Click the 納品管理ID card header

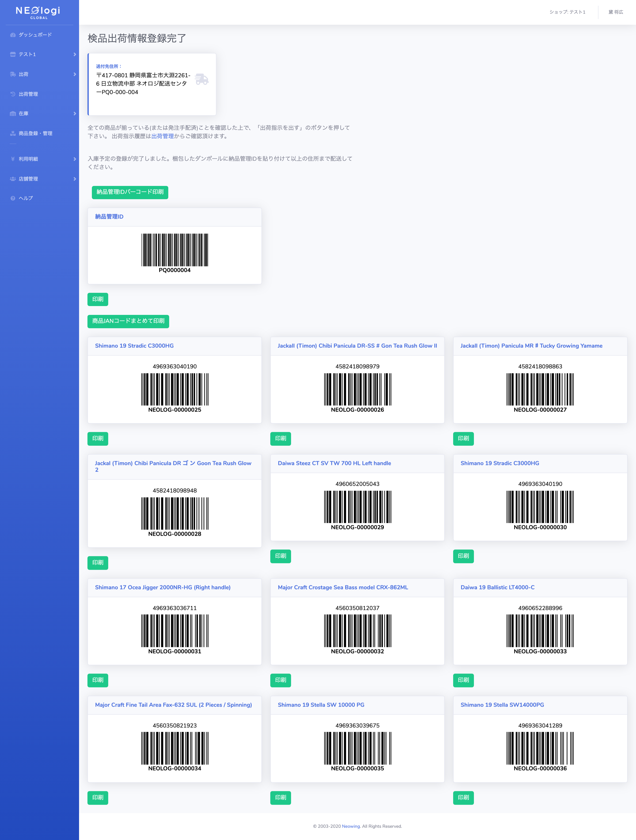pos(175,217)
